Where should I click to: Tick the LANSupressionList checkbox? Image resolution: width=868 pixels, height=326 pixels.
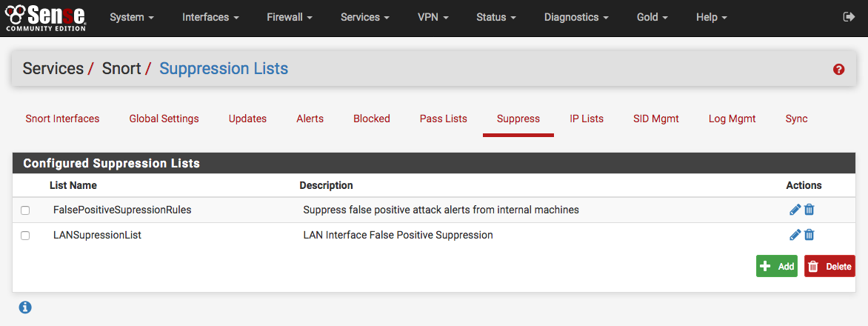(x=25, y=236)
